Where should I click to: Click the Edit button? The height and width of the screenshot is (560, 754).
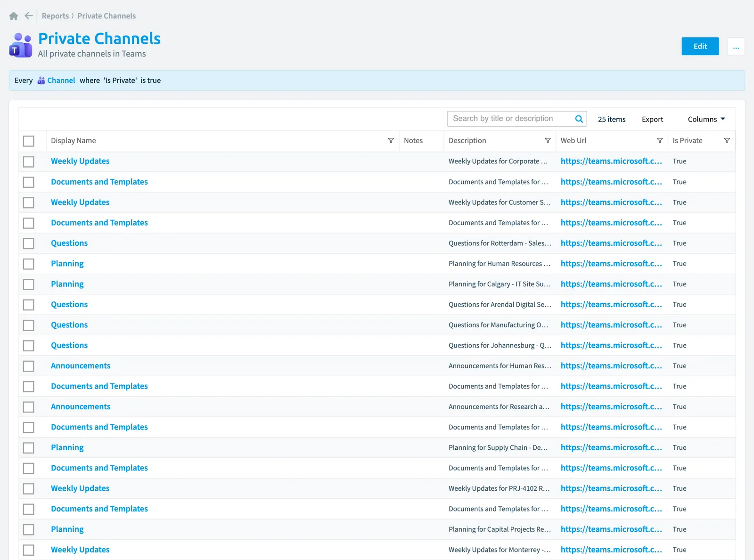pyautogui.click(x=700, y=46)
